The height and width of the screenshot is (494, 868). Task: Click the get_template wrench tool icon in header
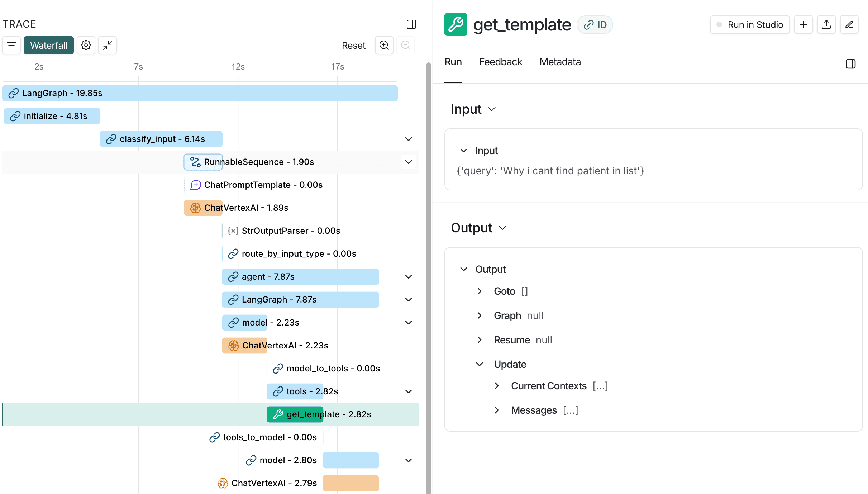click(456, 24)
